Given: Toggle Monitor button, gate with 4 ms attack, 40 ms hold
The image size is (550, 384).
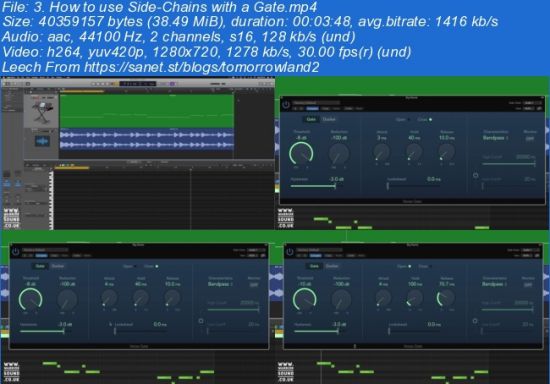Looking at the screenshot, I should [x=254, y=285].
